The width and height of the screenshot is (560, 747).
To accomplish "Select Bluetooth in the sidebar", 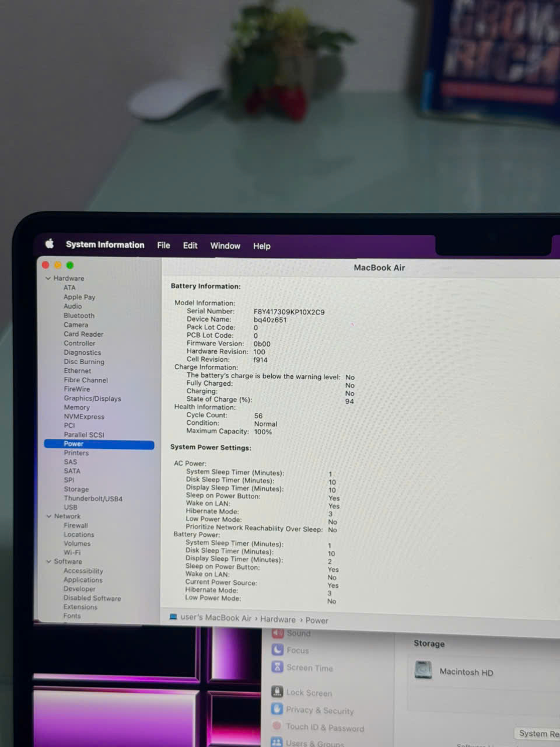I will click(x=79, y=315).
